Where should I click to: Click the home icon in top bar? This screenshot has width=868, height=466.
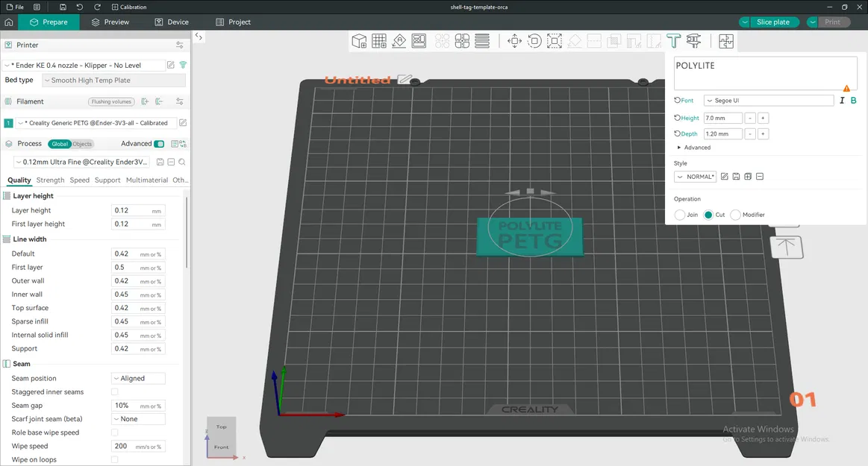(8, 22)
